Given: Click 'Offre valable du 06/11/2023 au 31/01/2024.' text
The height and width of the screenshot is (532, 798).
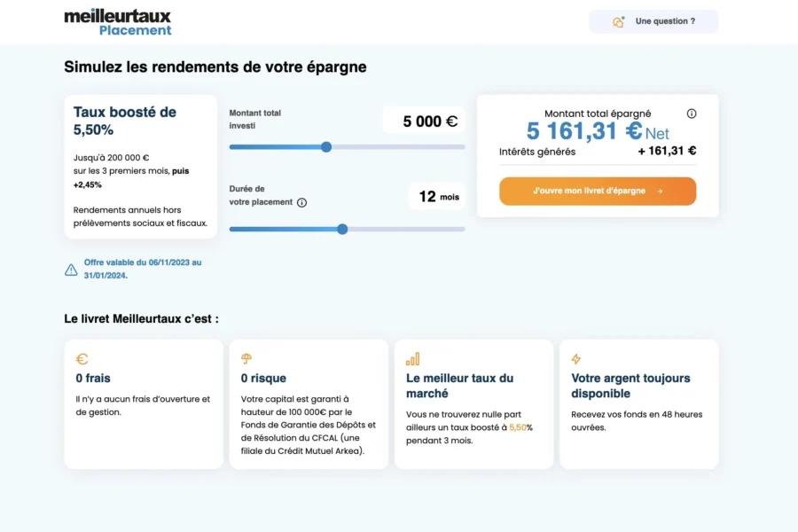Looking at the screenshot, I should tap(143, 269).
